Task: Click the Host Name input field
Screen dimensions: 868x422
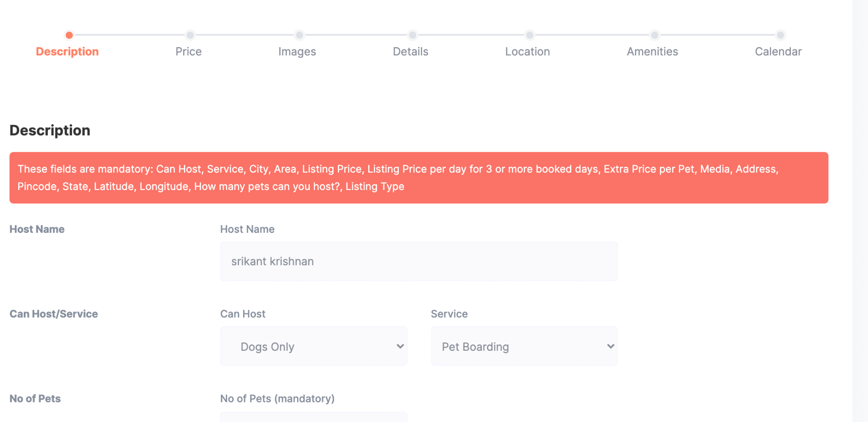Action: click(x=419, y=261)
